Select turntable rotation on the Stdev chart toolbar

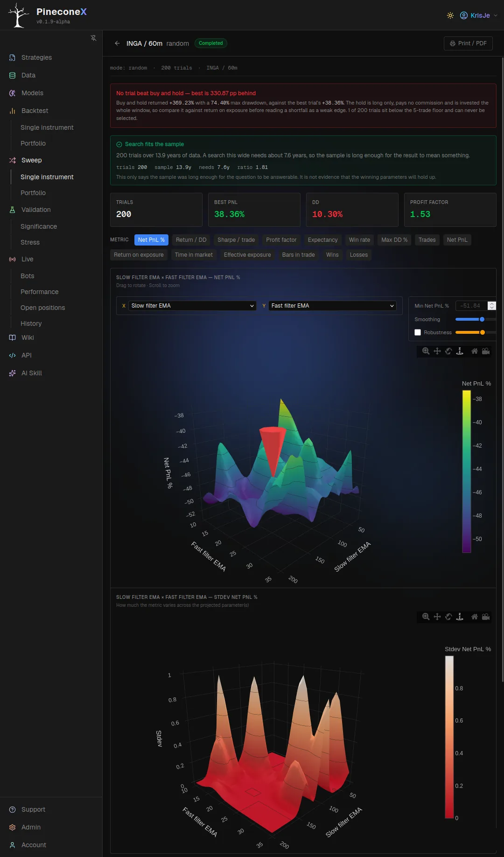click(x=460, y=617)
